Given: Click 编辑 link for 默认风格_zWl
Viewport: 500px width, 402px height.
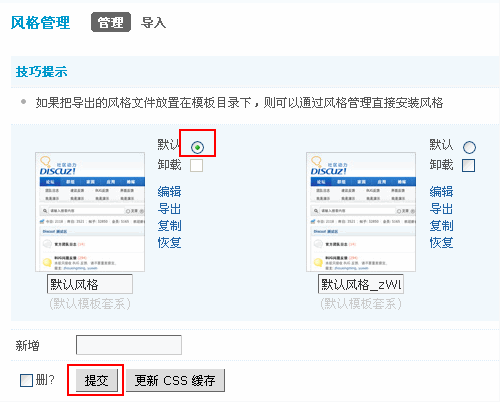Looking at the screenshot, I should click(x=441, y=192).
